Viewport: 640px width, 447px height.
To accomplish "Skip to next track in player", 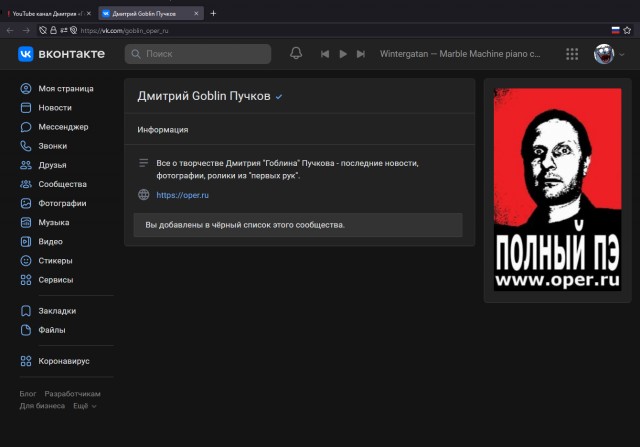I will tap(361, 54).
